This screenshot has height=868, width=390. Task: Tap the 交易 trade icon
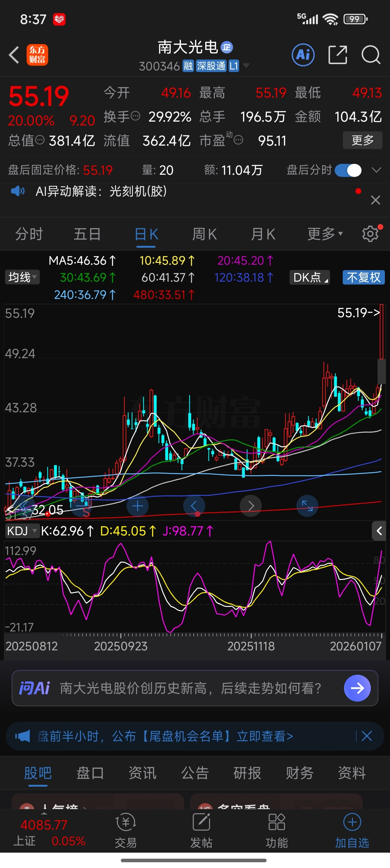click(126, 831)
